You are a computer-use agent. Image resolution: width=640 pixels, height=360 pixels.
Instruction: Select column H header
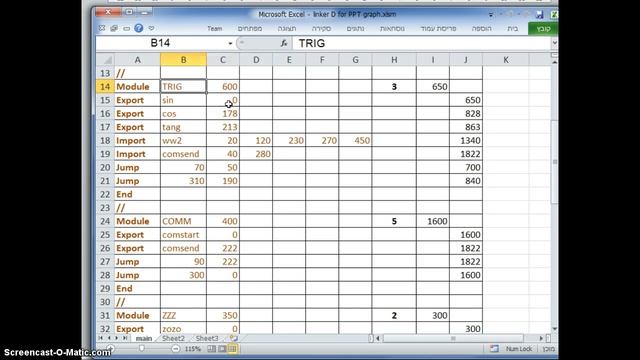[x=394, y=60]
